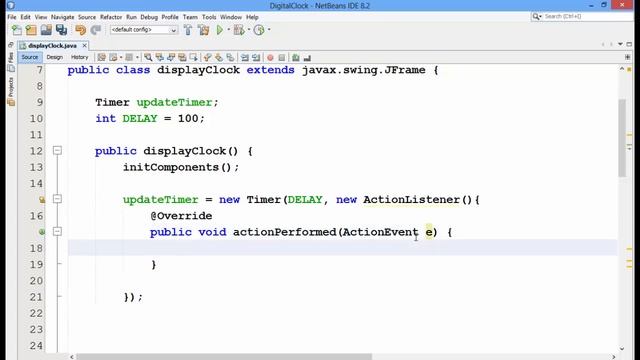This screenshot has height=360, width=640.
Task: Click the Open Project toolbar icon
Action: pos(46,30)
